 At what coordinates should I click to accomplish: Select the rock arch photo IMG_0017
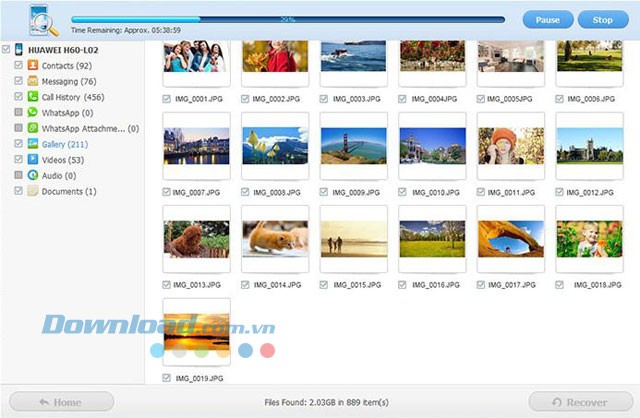pos(511,239)
